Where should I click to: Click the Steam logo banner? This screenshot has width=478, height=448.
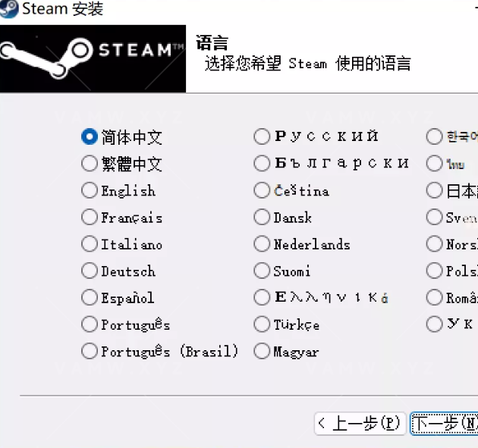coord(93,58)
